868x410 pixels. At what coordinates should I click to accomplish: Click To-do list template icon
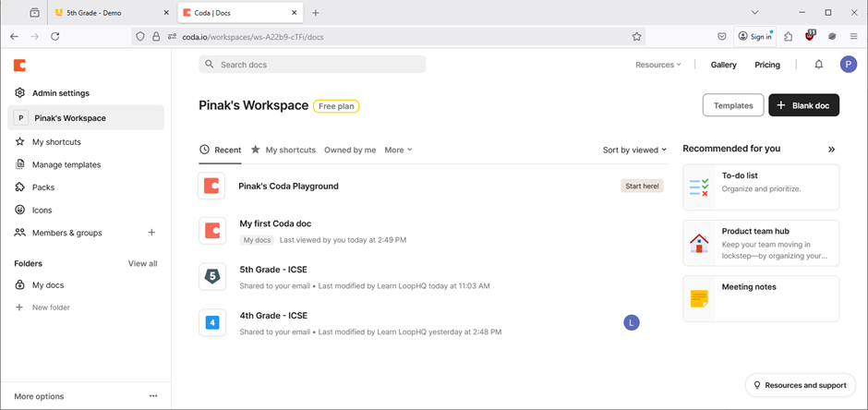[699, 187]
